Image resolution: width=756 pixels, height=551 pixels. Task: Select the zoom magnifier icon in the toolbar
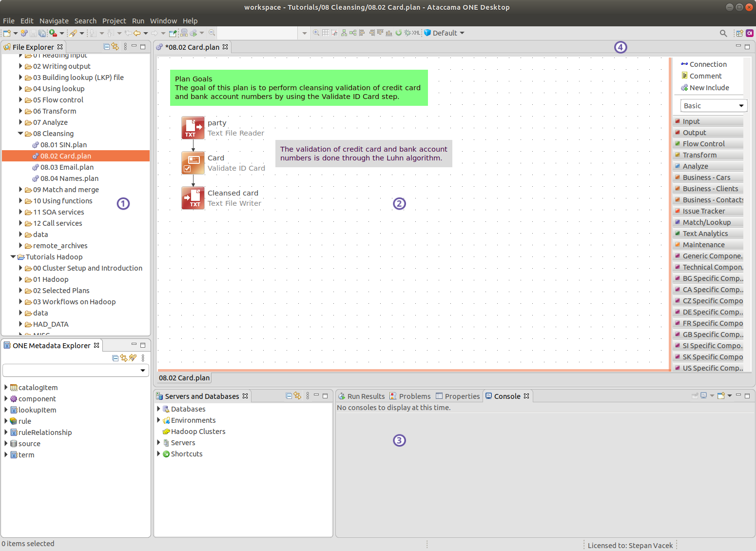click(x=316, y=33)
